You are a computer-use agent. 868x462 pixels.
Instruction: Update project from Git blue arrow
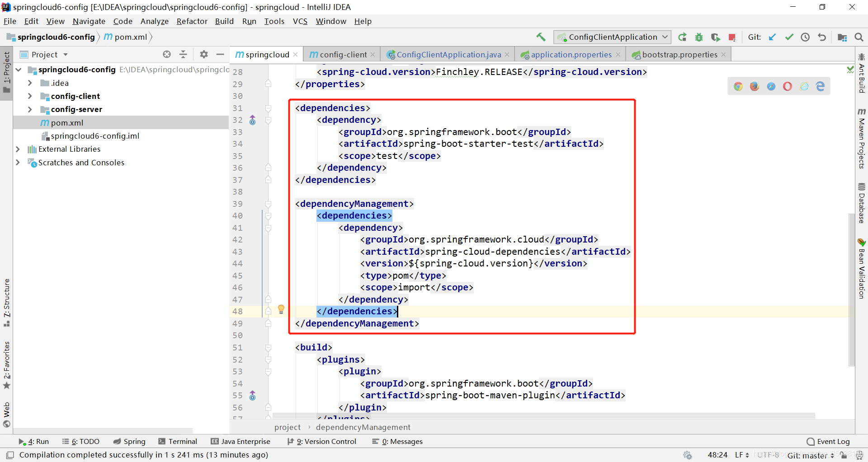point(772,37)
